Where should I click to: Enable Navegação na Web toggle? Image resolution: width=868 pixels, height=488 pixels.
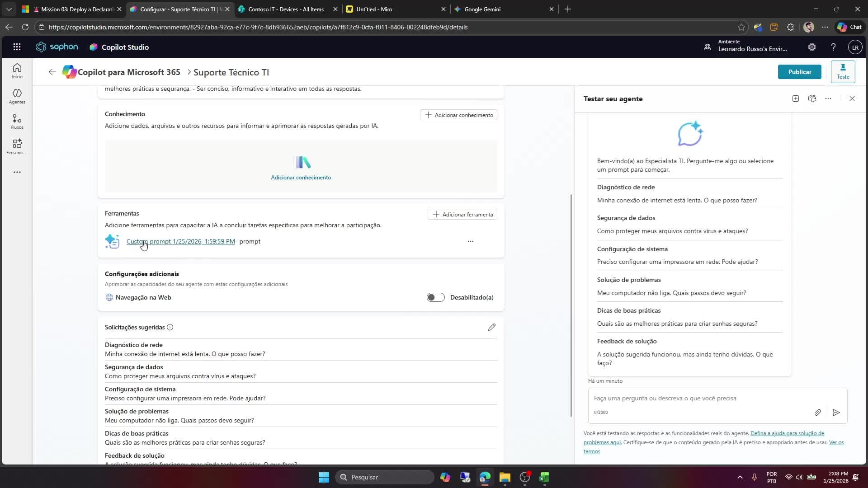coord(435,297)
